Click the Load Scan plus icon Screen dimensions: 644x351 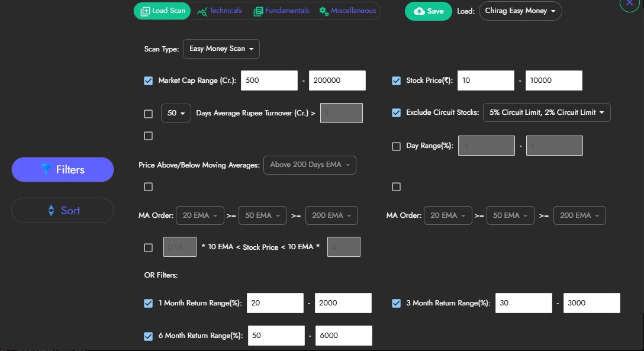coord(145,11)
